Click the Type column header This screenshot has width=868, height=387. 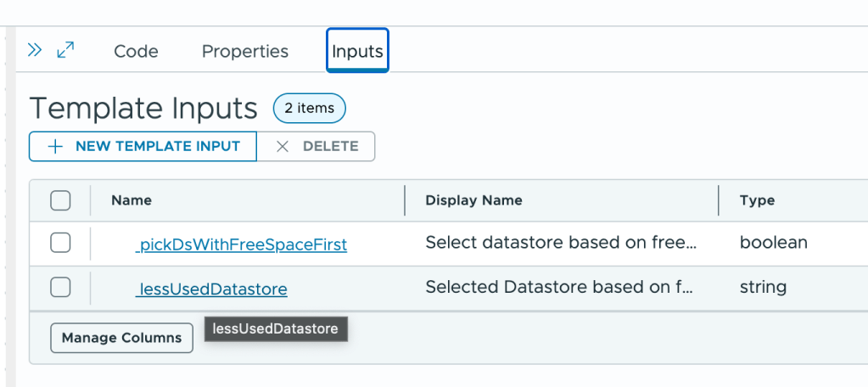click(757, 200)
